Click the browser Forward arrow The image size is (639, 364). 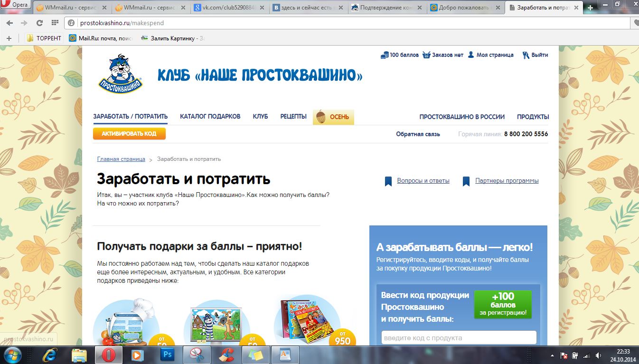coord(24,23)
